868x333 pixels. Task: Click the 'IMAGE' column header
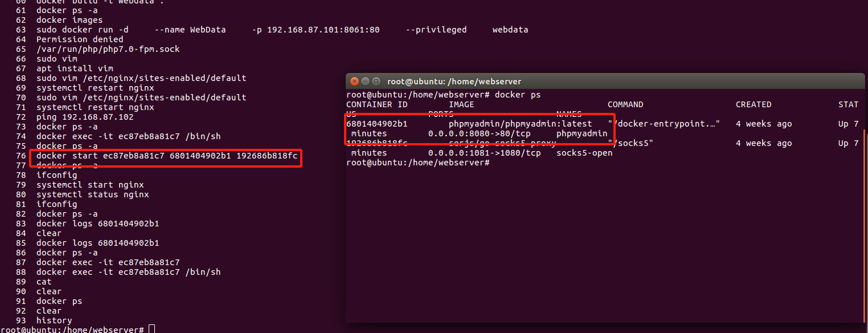(461, 104)
